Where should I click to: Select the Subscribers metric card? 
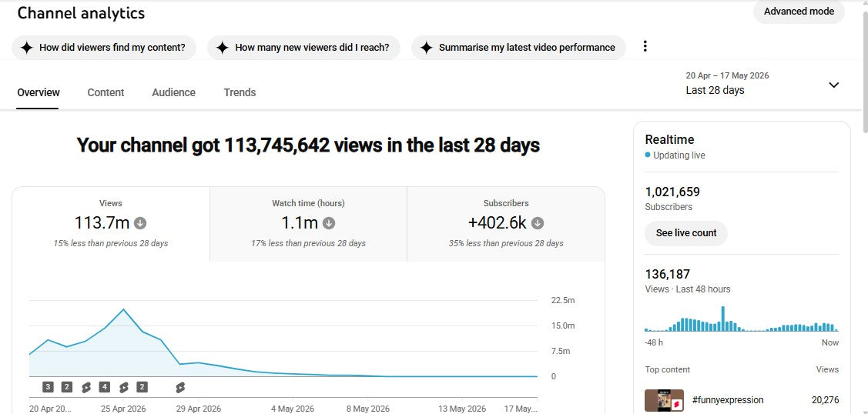[506, 224]
